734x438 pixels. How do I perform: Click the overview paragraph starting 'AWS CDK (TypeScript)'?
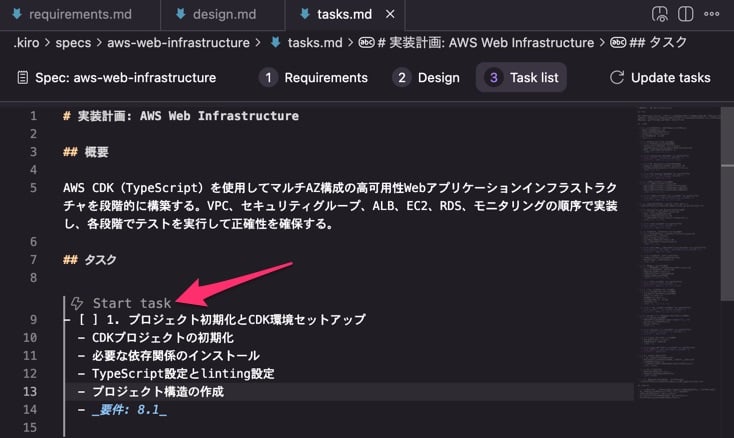coord(340,206)
